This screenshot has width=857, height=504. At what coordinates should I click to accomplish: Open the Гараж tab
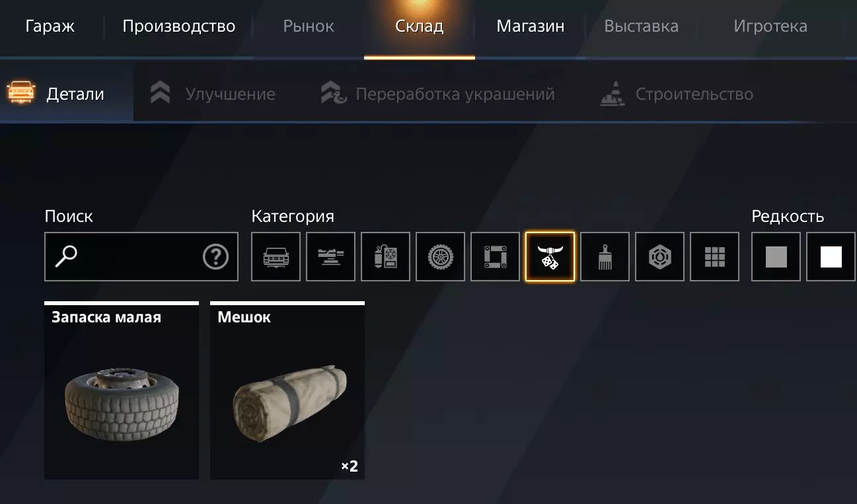[50, 26]
